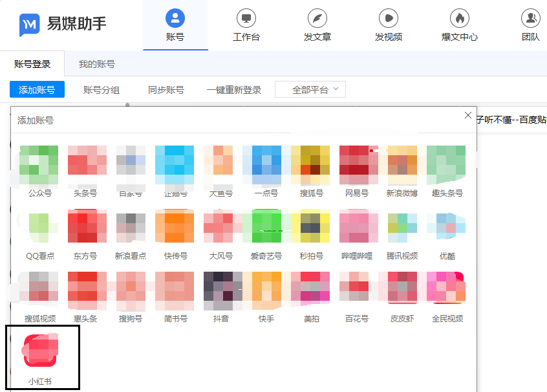Viewport: 547px width, 392px height.
Task: Select the 优酷 platform icon
Action: (x=446, y=226)
